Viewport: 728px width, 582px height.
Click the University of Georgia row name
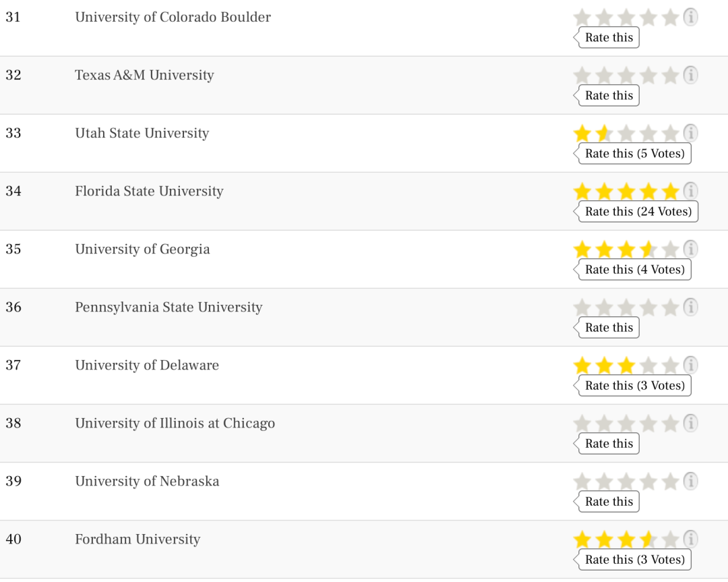pos(142,250)
